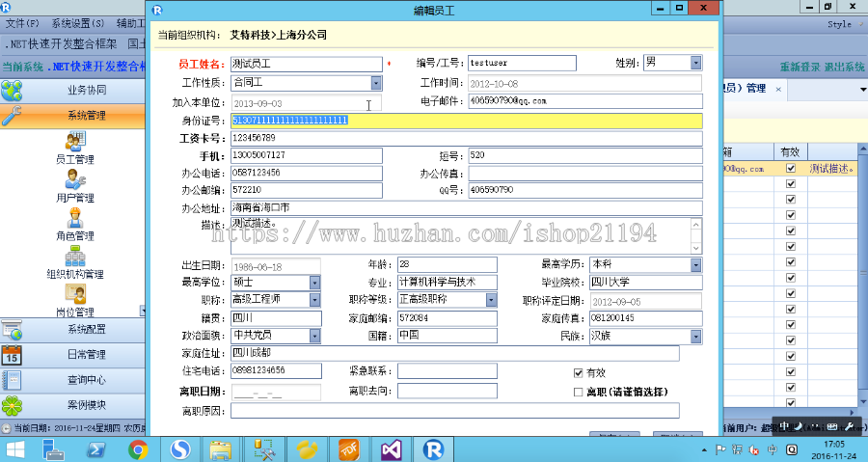This screenshot has height=462, width=868.
Task: Click the 手机 phone number field
Action: (x=306, y=155)
